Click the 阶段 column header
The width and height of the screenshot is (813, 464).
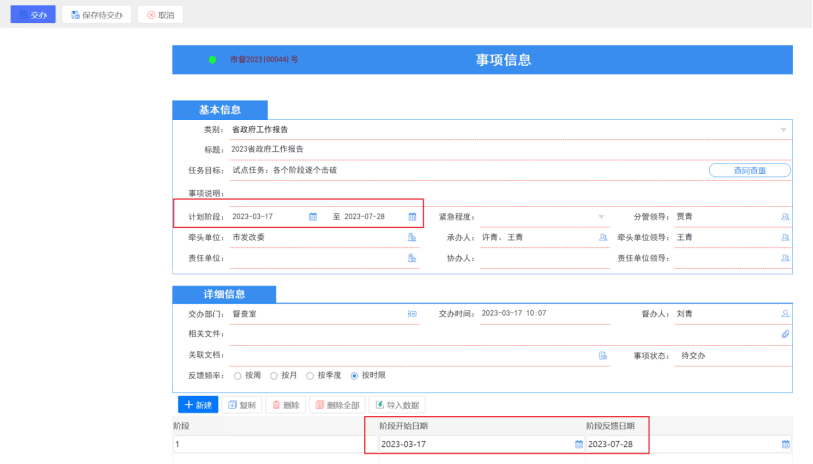pos(181,426)
